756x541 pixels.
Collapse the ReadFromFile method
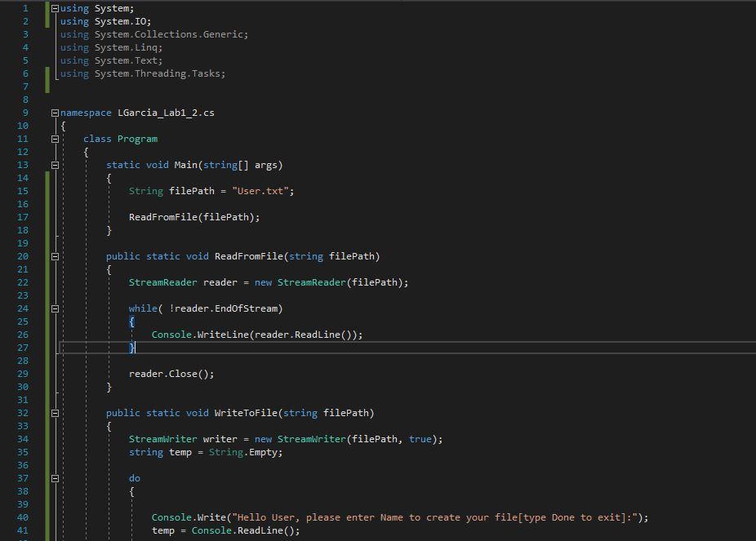(x=54, y=256)
